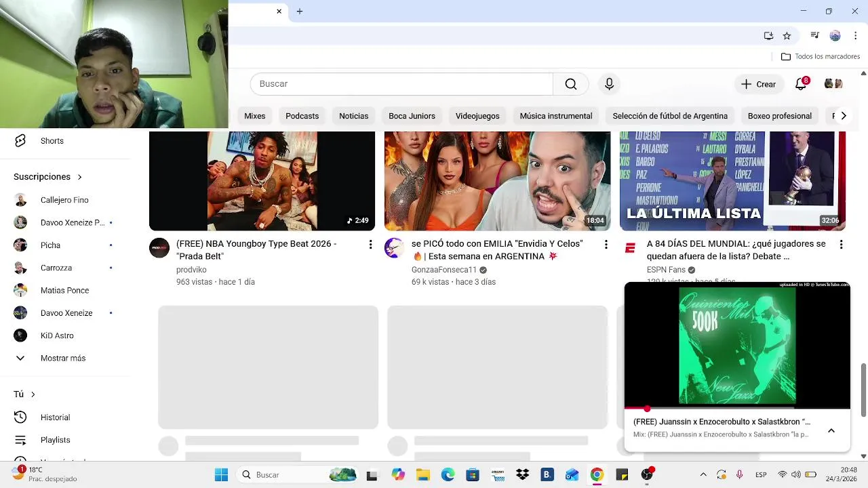Open a new browser tab
The width and height of the screenshot is (868, 488).
[x=300, y=11]
